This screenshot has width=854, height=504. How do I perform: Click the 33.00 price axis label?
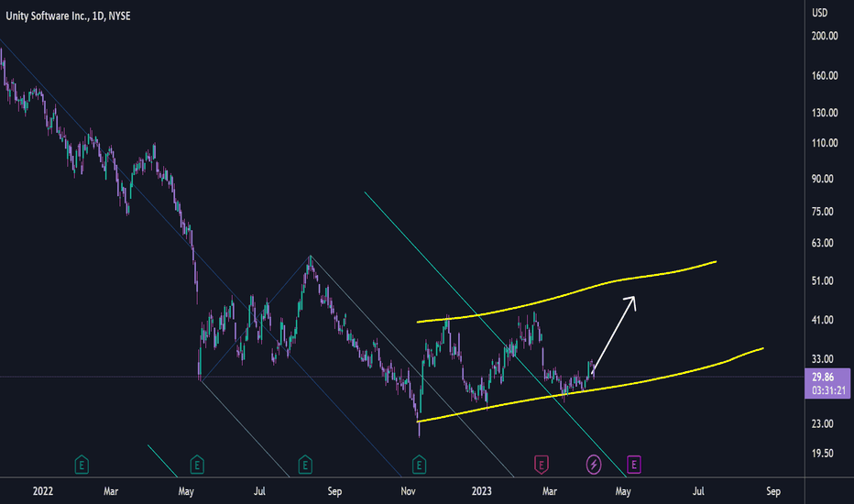pos(823,359)
